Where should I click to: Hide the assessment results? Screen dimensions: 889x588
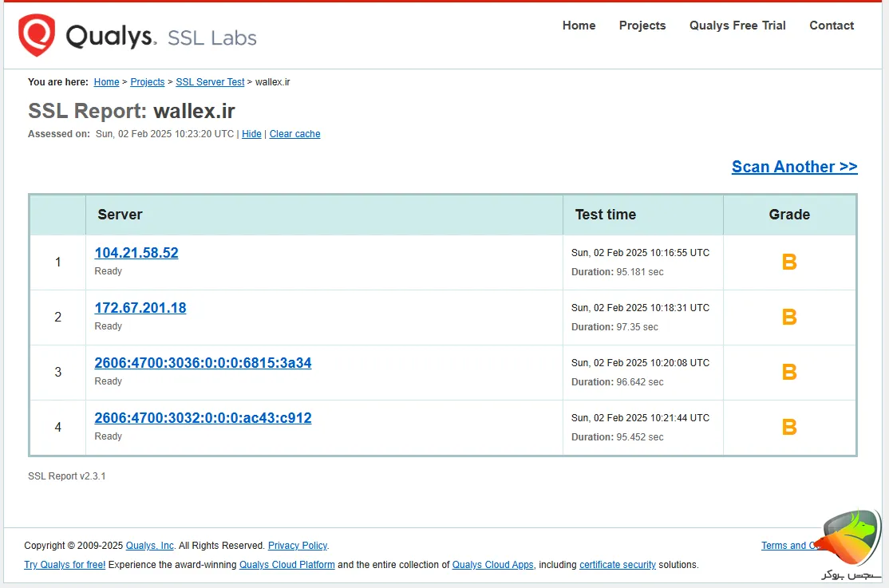pyautogui.click(x=251, y=133)
